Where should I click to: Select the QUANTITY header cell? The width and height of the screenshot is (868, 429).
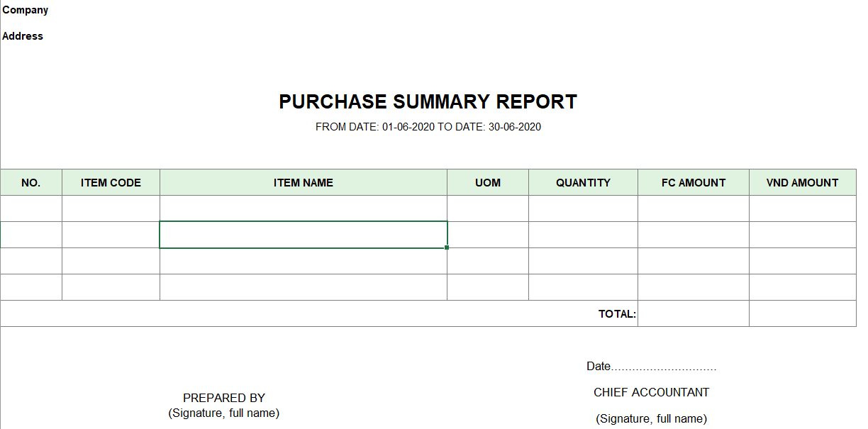coord(583,182)
